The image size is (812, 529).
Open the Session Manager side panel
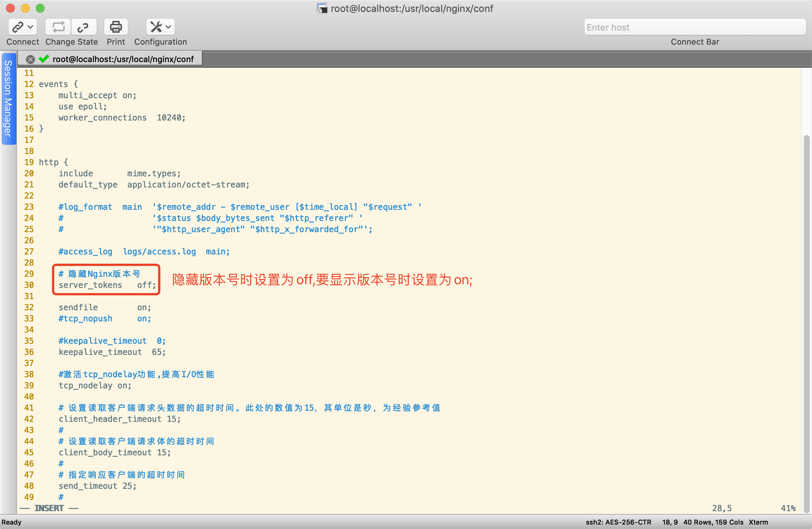[x=8, y=99]
